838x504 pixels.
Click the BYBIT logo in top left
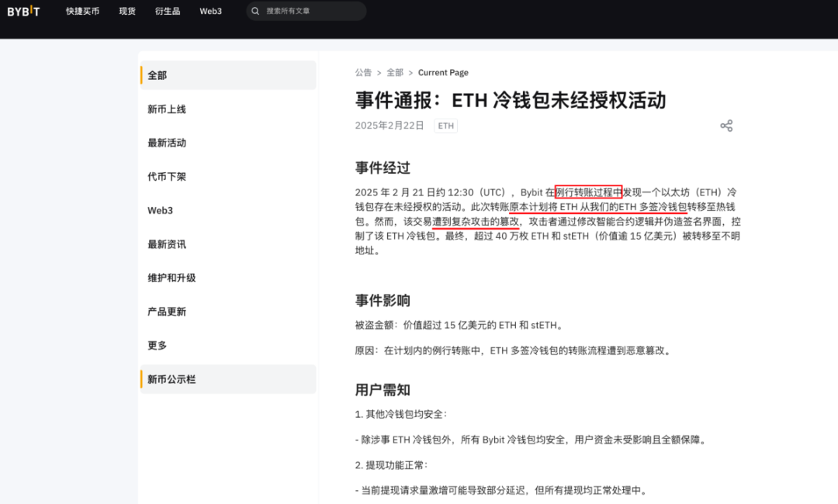pyautogui.click(x=23, y=11)
